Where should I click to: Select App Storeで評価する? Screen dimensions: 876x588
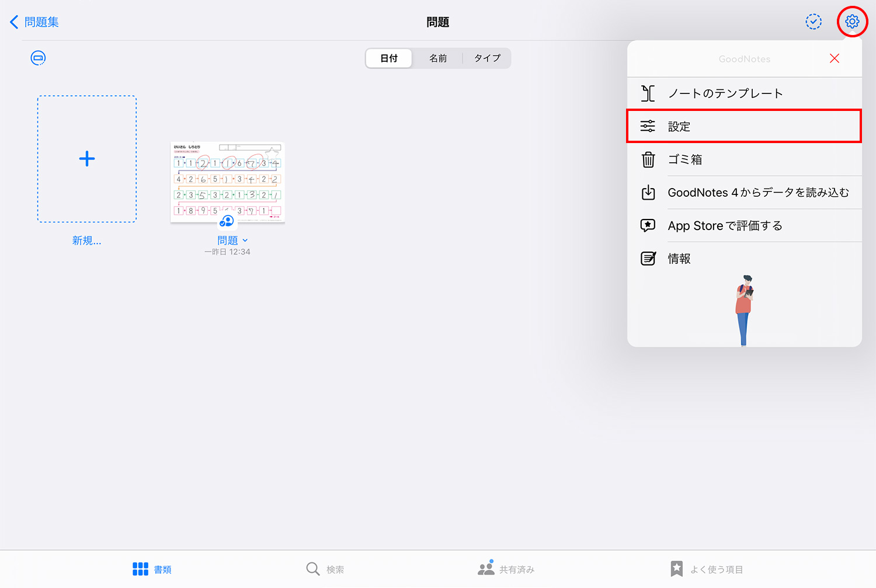click(745, 225)
